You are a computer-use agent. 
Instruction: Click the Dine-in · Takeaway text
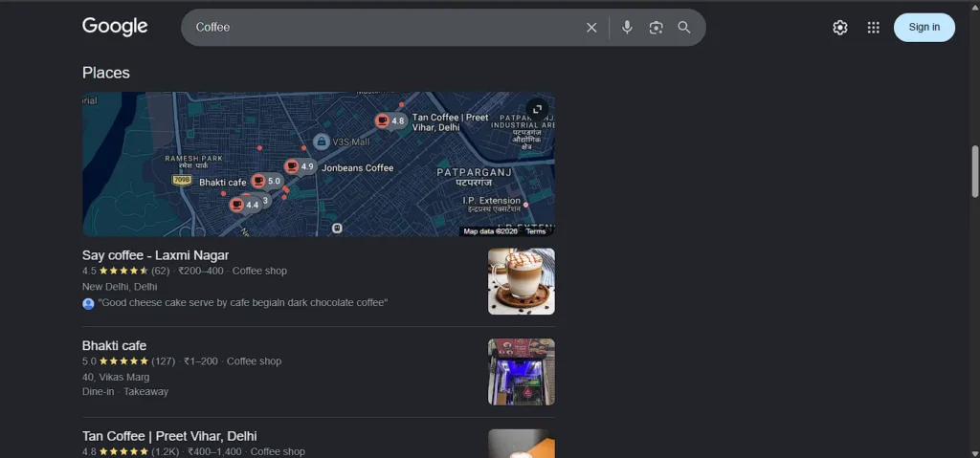(x=125, y=392)
